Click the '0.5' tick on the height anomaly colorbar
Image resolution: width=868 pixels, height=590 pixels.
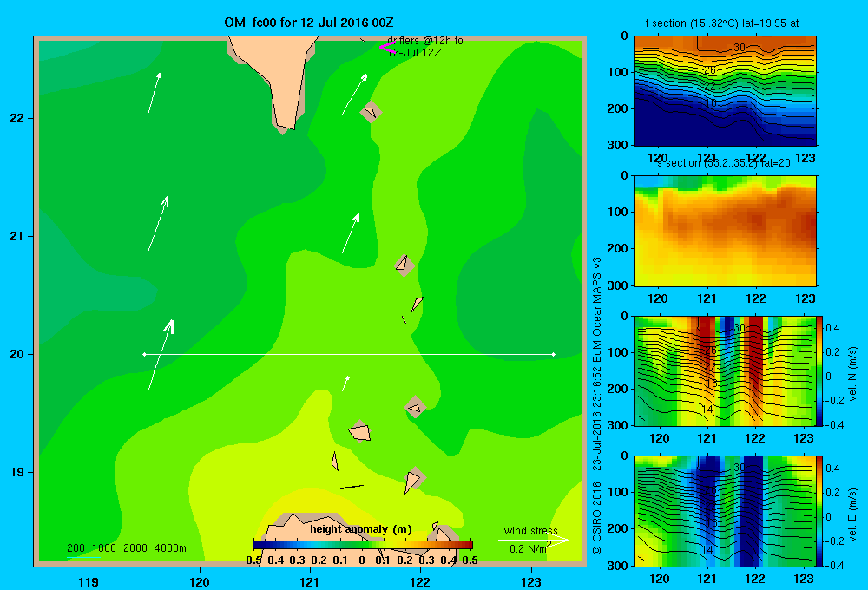click(x=470, y=560)
